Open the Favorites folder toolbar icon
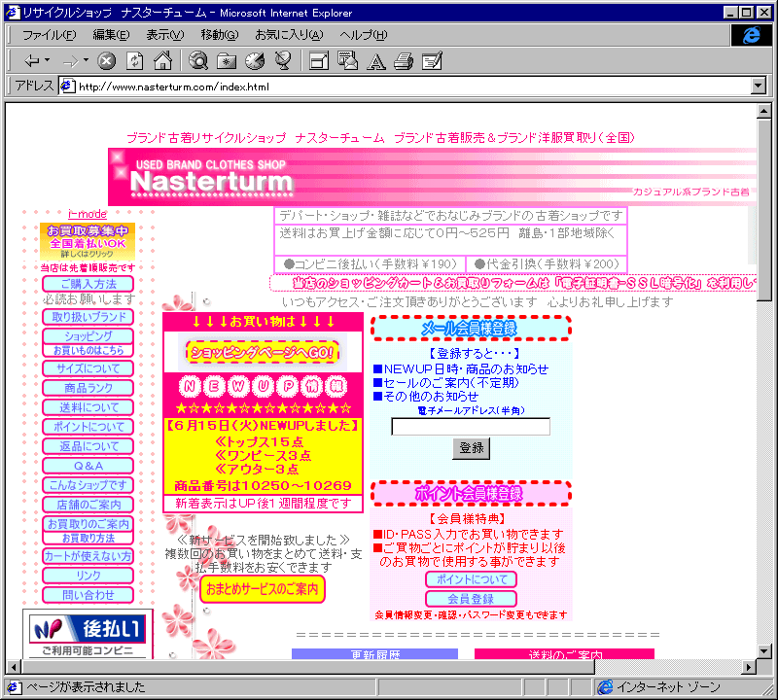The image size is (778, 700). (x=227, y=61)
